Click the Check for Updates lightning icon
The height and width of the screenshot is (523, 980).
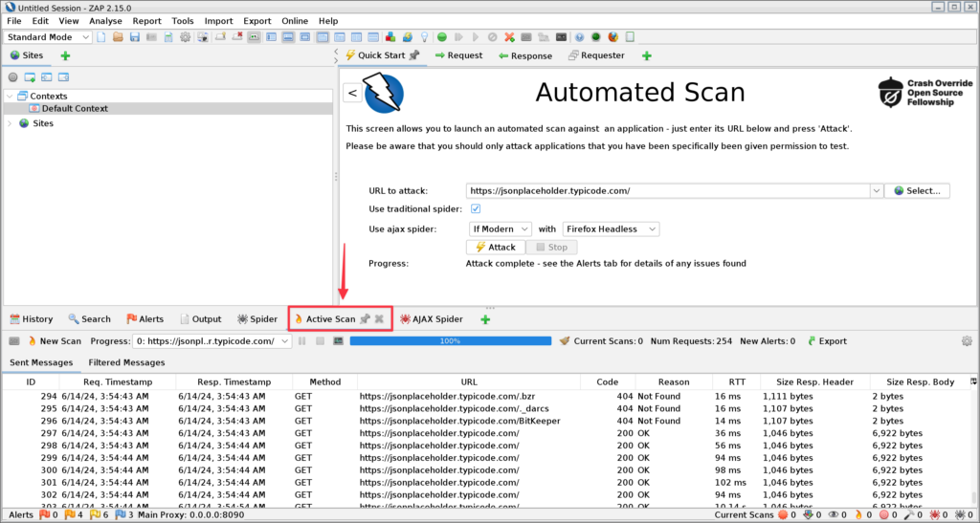(408, 37)
